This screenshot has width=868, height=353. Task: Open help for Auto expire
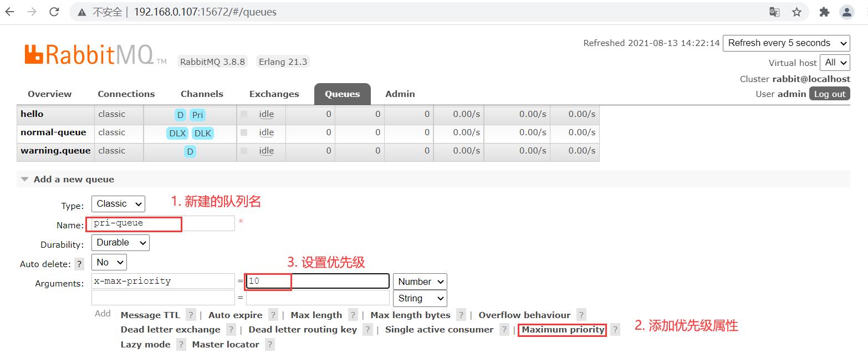[x=273, y=315]
